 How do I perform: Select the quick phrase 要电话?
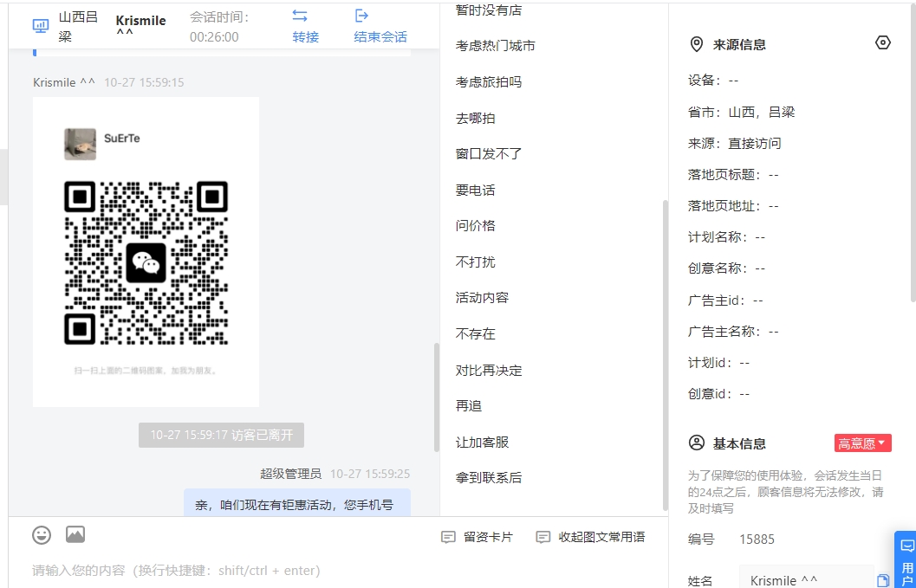pos(476,190)
